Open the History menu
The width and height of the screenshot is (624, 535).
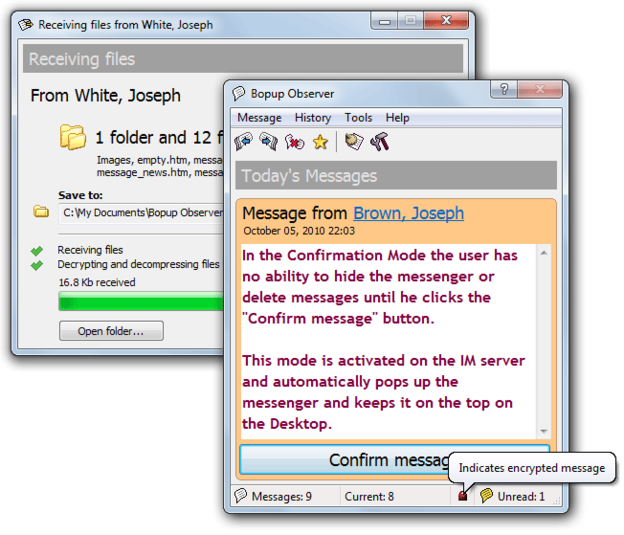tap(313, 117)
